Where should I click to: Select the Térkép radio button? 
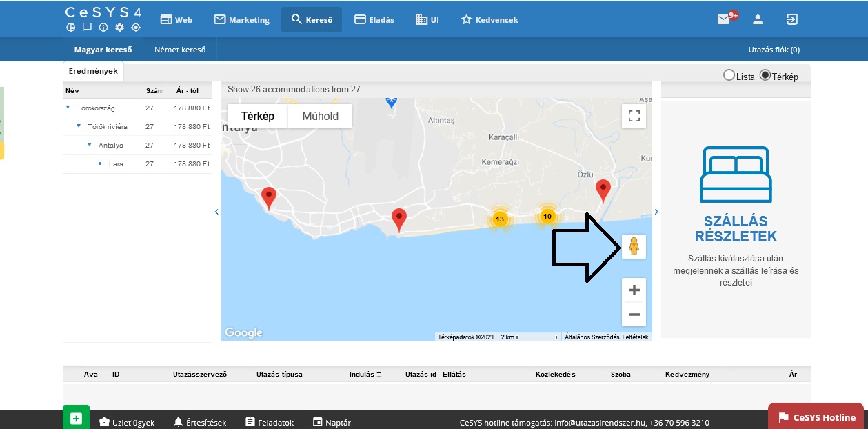click(765, 75)
